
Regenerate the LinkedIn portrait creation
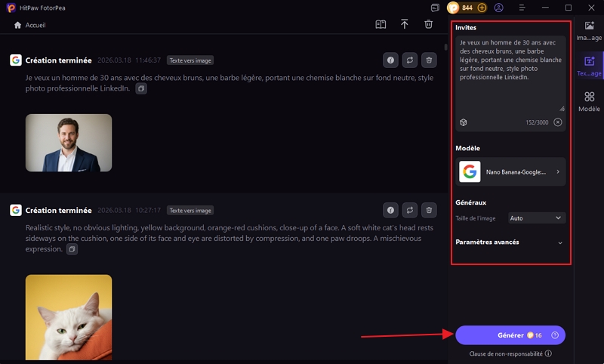click(409, 60)
